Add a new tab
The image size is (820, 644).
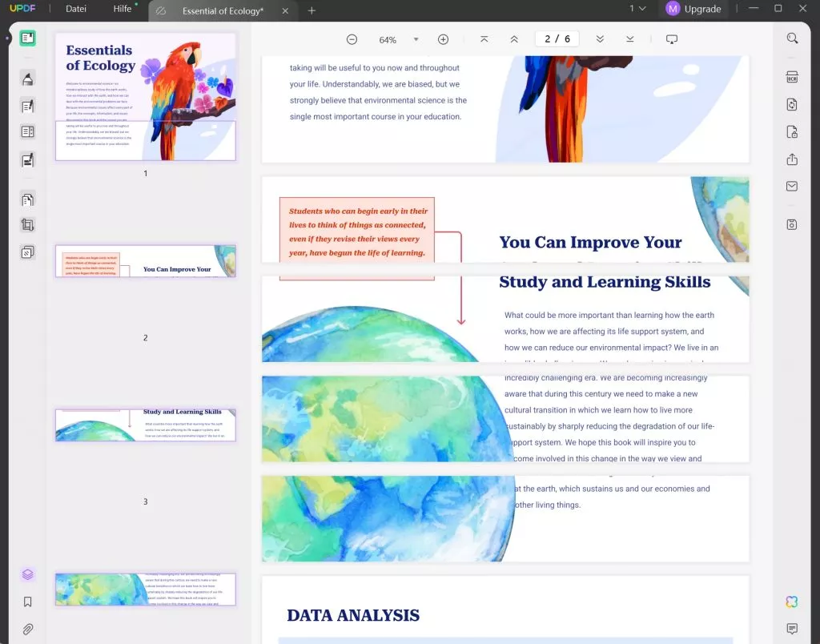312,10
